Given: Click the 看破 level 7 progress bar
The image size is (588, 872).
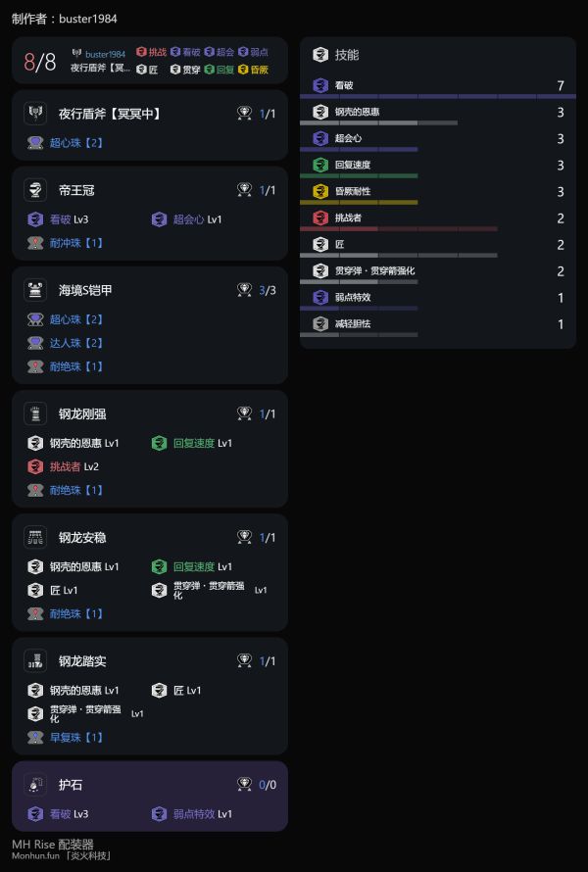Looking at the screenshot, I should pyautogui.click(x=440, y=94).
